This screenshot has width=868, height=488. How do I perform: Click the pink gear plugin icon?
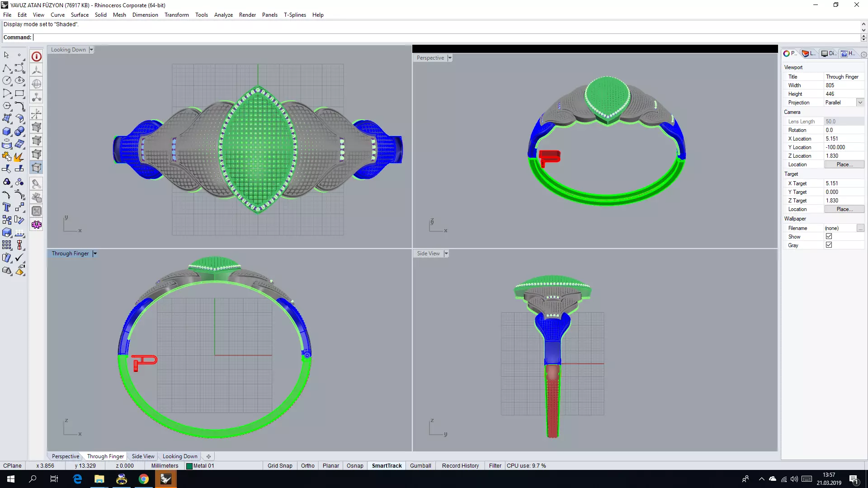point(37,225)
